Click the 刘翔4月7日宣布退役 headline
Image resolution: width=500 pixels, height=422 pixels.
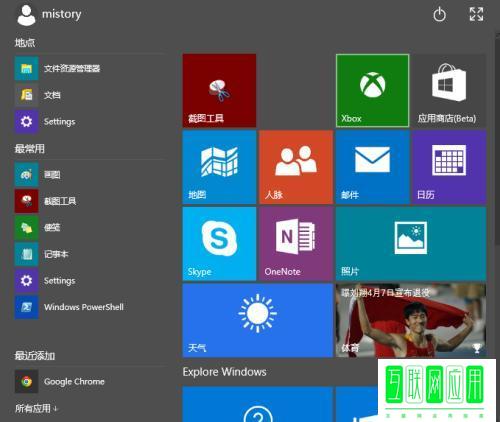coord(386,293)
